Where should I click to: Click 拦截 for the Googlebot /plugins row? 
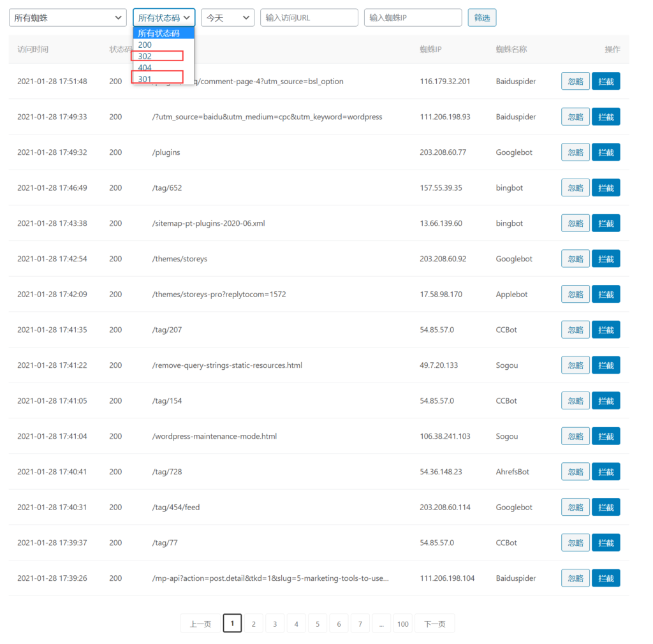[x=606, y=152]
